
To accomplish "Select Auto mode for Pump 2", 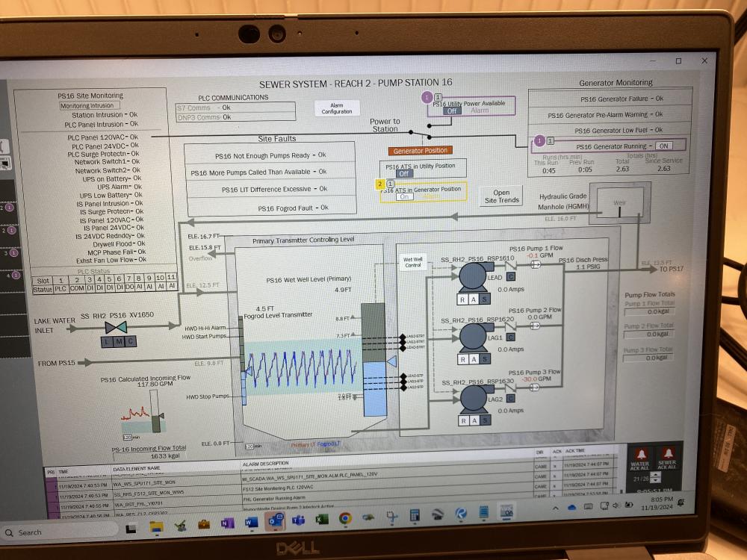I will tap(474, 358).
